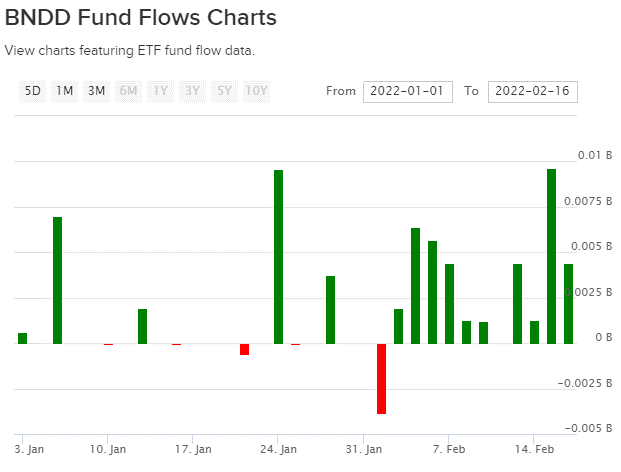The height and width of the screenshot is (472, 621).
Task: Select the 10Y range option
Action: [257, 91]
